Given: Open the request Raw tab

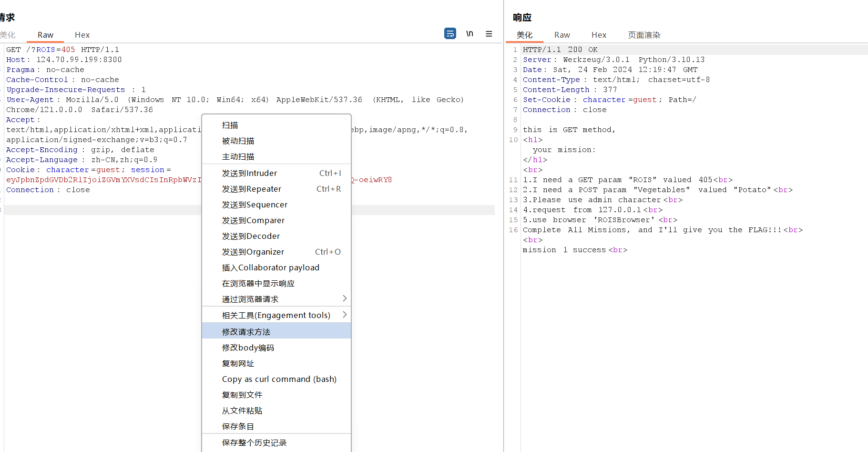Looking at the screenshot, I should 45,35.
